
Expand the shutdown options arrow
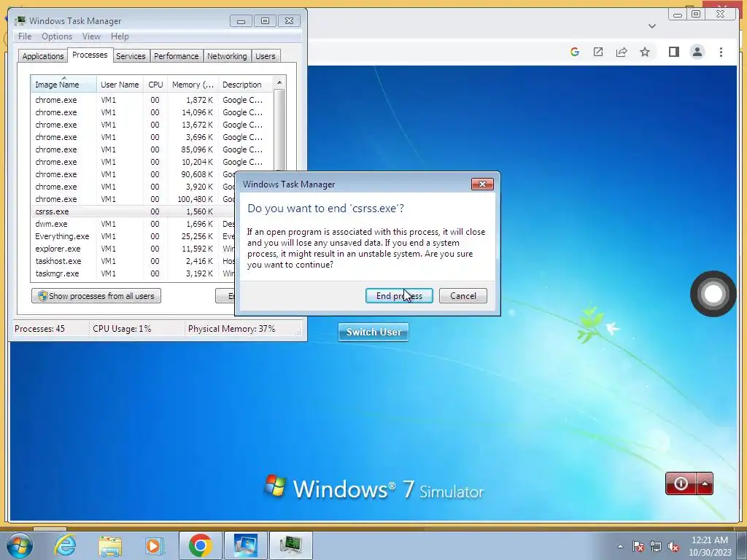point(705,483)
